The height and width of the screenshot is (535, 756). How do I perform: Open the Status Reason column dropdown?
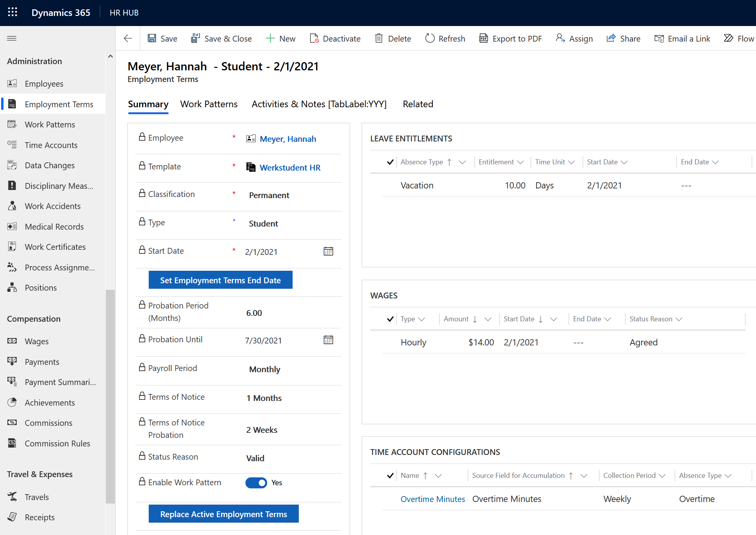[x=679, y=319]
